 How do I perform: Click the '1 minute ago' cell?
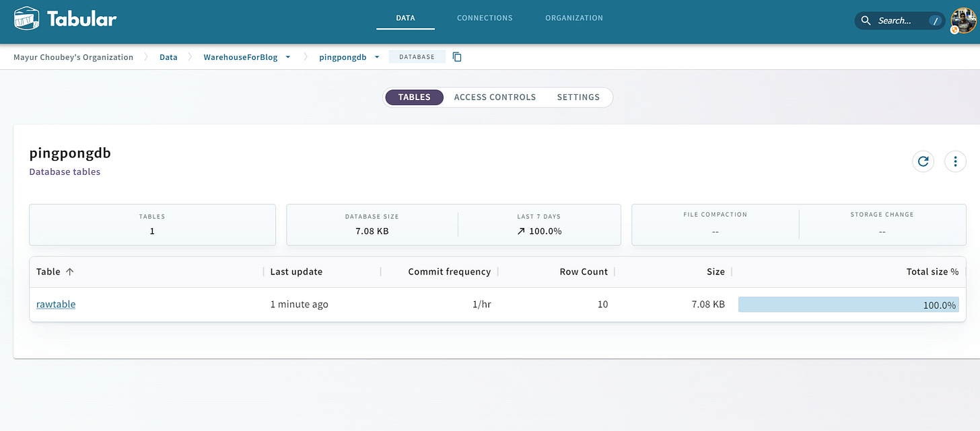coord(299,305)
